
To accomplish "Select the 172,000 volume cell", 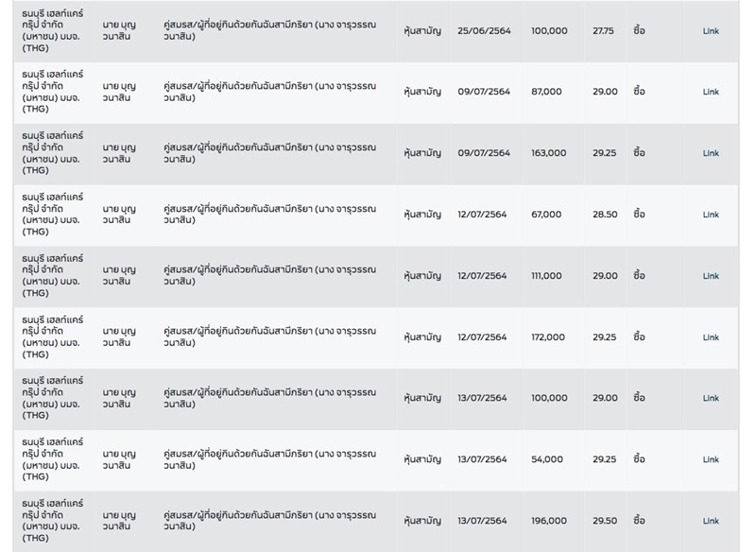I will click(x=548, y=337).
